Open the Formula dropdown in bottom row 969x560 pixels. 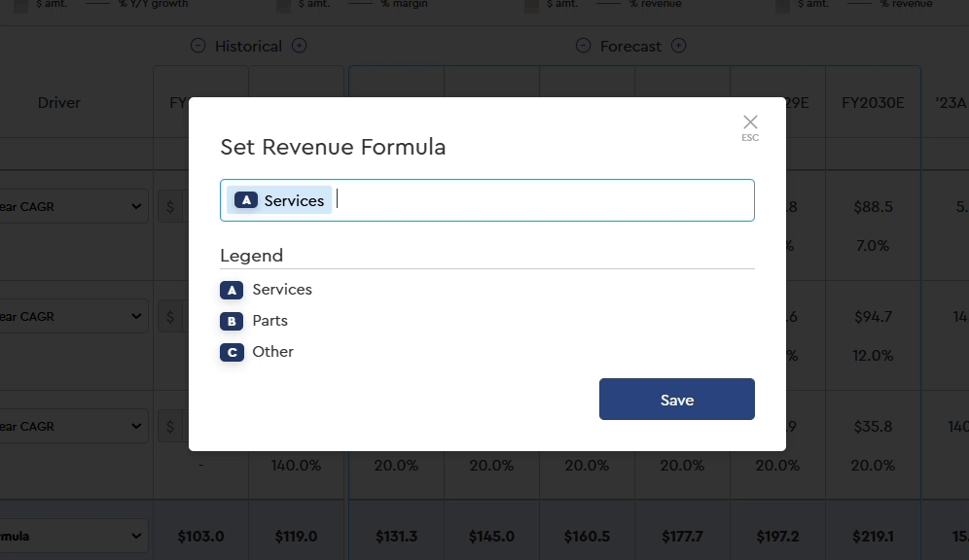pos(73,536)
